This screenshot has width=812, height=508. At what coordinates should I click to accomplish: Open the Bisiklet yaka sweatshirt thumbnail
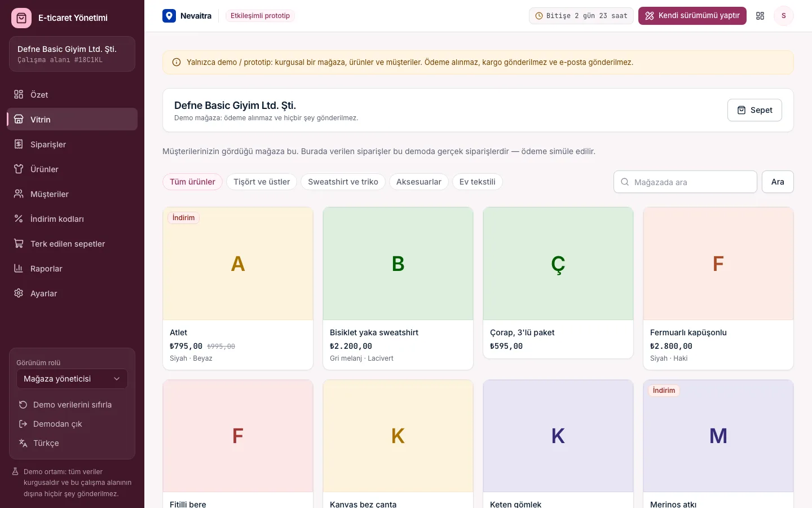pyautogui.click(x=398, y=264)
